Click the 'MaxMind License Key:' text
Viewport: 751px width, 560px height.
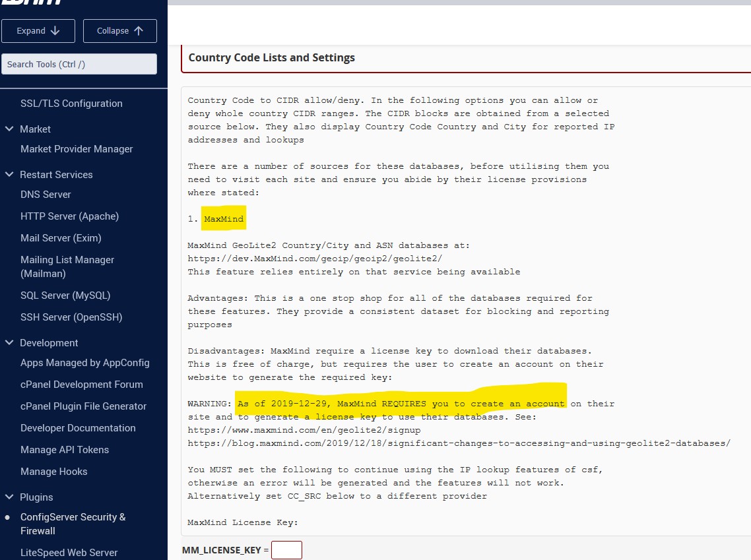pyautogui.click(x=243, y=522)
